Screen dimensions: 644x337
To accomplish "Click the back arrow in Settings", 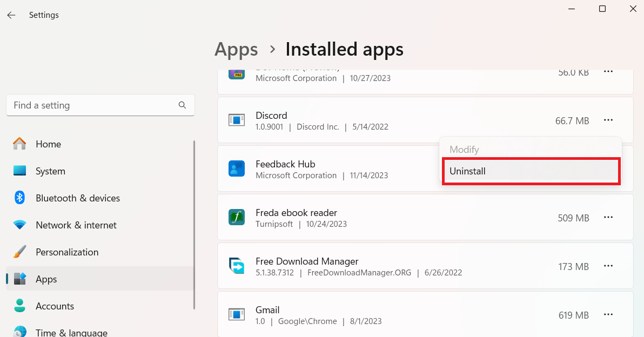I will pyautogui.click(x=11, y=15).
